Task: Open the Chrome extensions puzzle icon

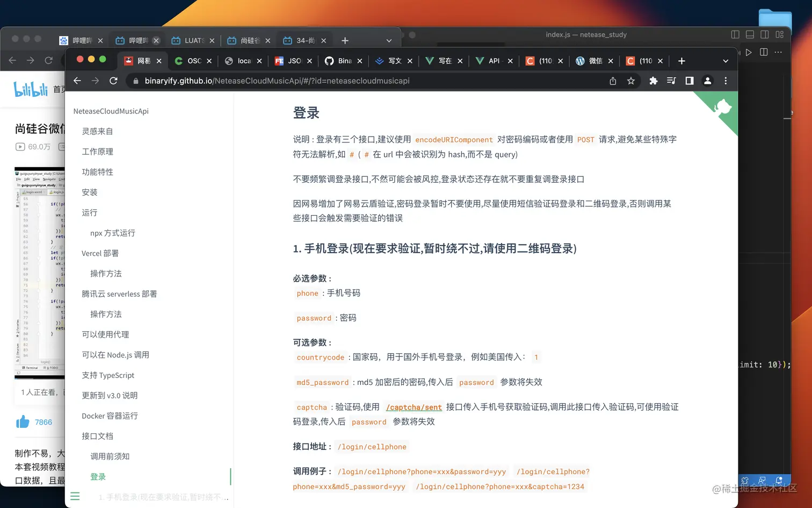Action: coord(653,81)
